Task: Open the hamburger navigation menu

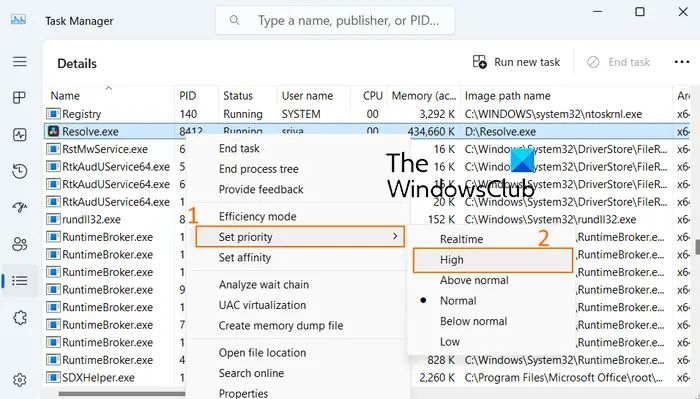Action: (x=20, y=62)
